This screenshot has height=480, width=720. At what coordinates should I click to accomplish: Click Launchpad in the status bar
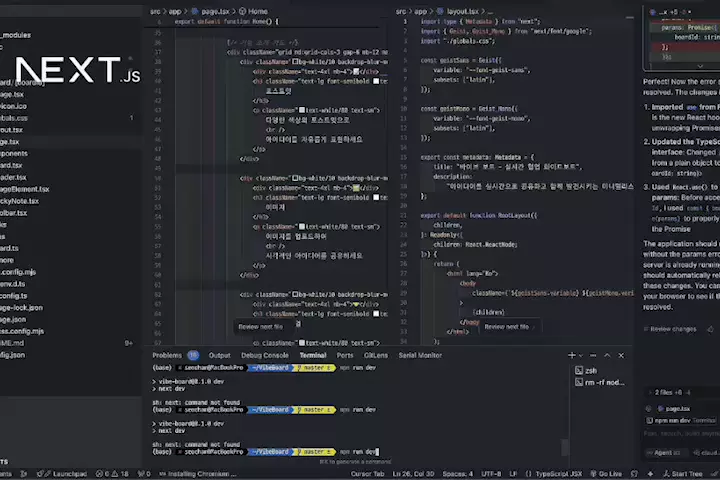click(62, 474)
